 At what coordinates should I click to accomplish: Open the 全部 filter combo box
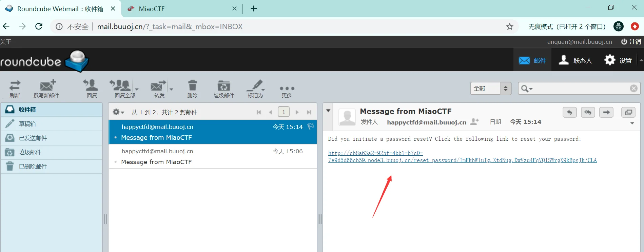click(x=491, y=89)
